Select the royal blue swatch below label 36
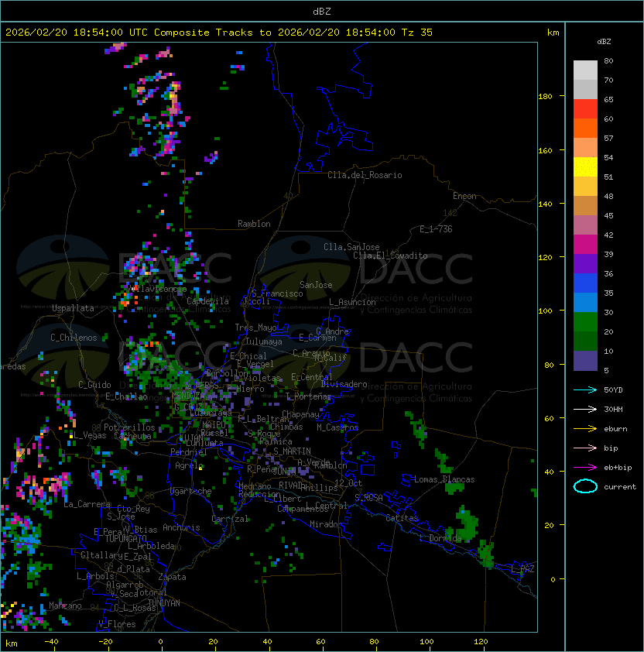Image resolution: width=644 pixels, height=652 pixels. tap(585, 283)
